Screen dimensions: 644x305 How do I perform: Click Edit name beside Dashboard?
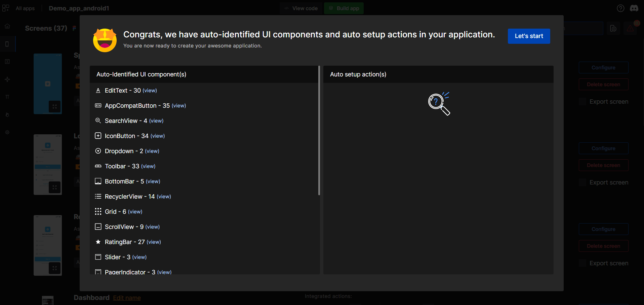coord(127,298)
